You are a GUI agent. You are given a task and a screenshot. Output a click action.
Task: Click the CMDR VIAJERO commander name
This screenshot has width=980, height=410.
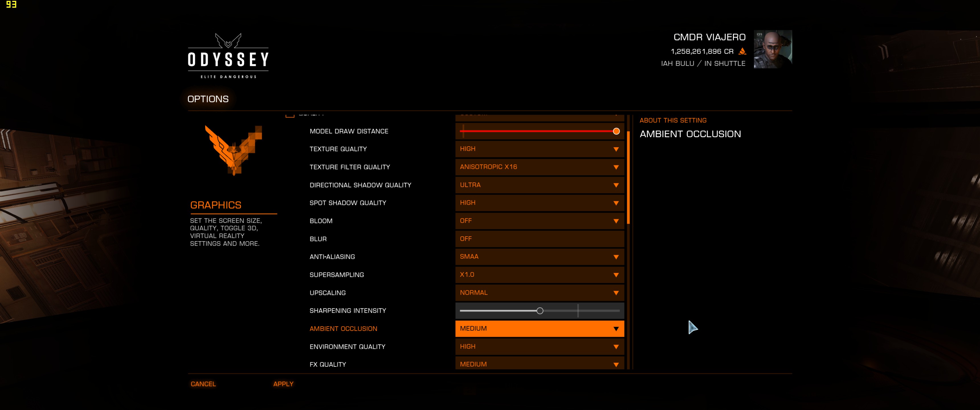pos(709,37)
